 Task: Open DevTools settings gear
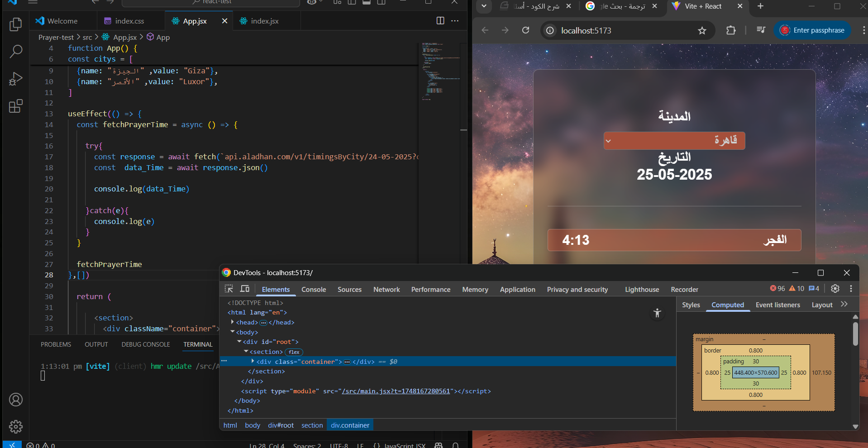pyautogui.click(x=835, y=289)
